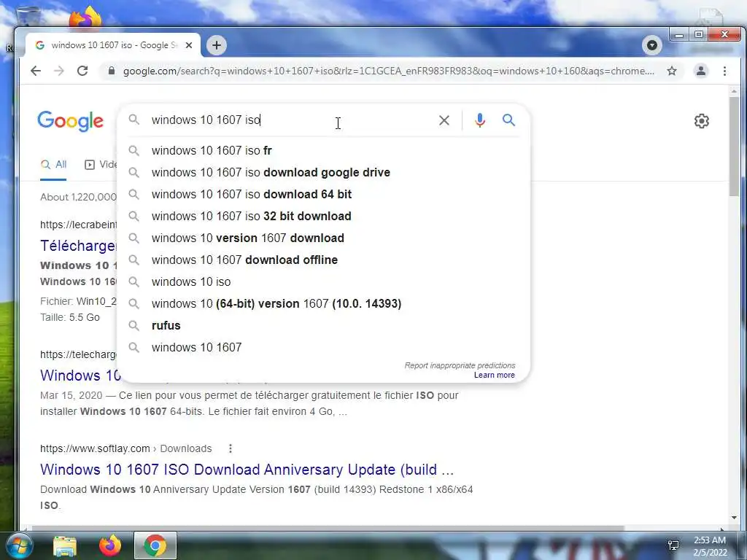Select suggestion with "(10.0. 14393)"

323,304
